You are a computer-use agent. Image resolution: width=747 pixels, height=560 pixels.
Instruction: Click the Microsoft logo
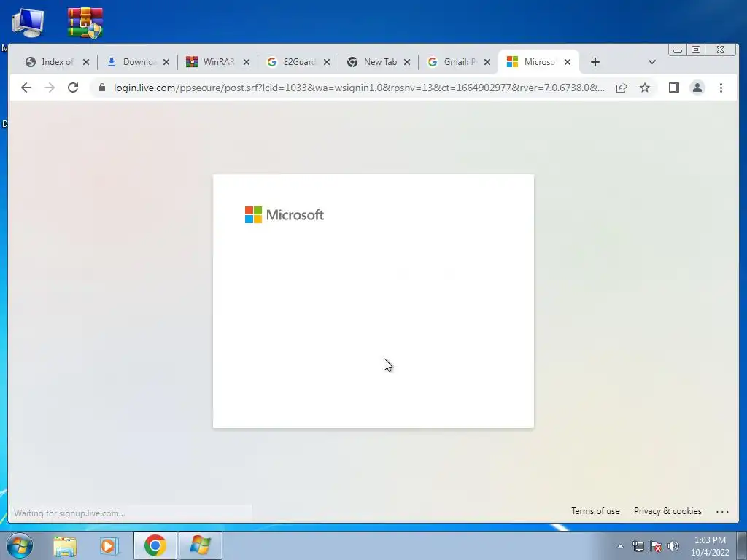(x=285, y=215)
